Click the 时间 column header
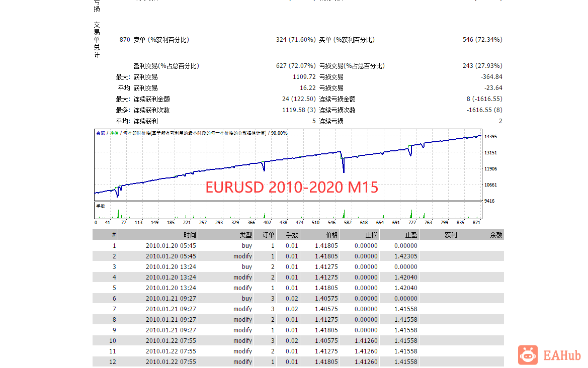This screenshot has width=588, height=368. (x=158, y=235)
